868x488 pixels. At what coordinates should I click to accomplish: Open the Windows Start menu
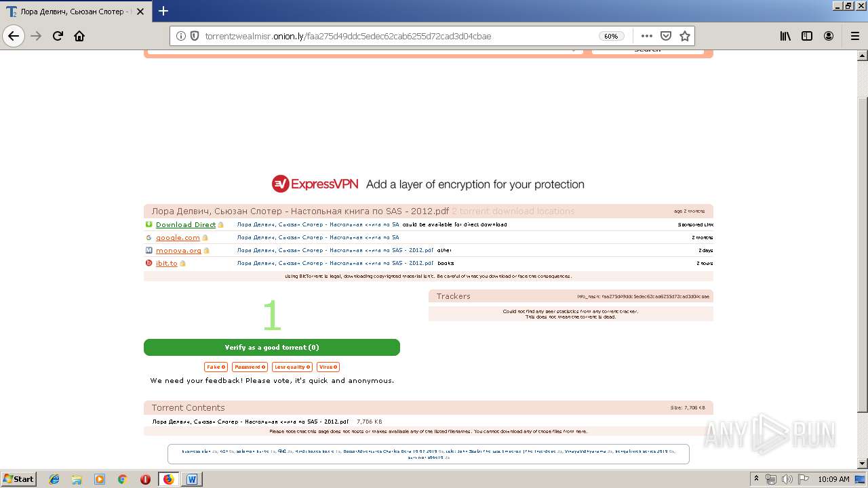click(x=19, y=479)
